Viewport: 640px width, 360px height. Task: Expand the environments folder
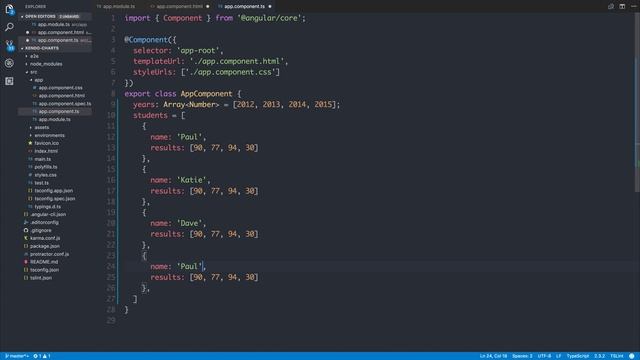click(x=49, y=135)
